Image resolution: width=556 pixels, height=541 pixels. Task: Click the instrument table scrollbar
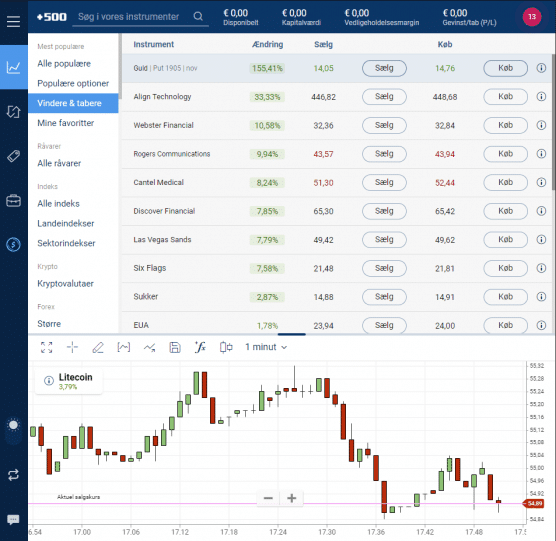tap(554, 122)
